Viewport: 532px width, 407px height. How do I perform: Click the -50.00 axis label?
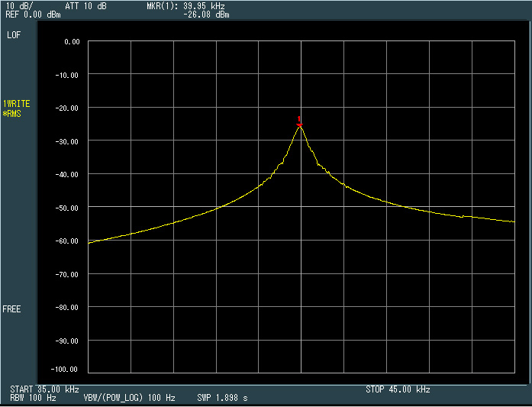(70, 208)
